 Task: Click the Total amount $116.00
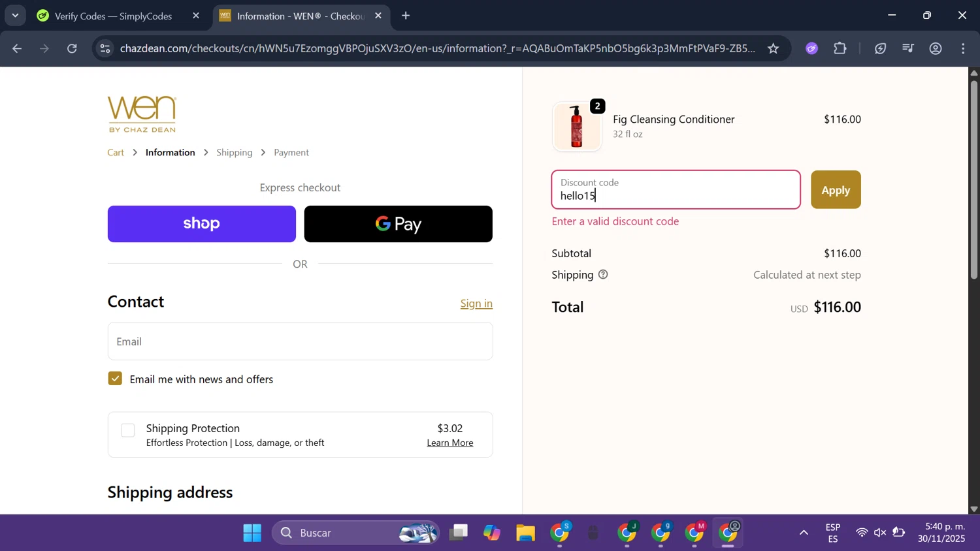pos(838,307)
